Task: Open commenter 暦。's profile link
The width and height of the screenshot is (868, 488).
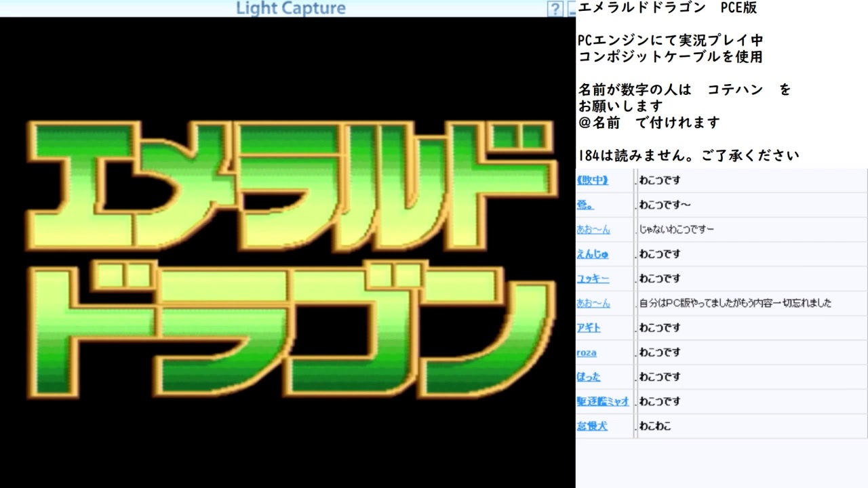Action: (586, 205)
